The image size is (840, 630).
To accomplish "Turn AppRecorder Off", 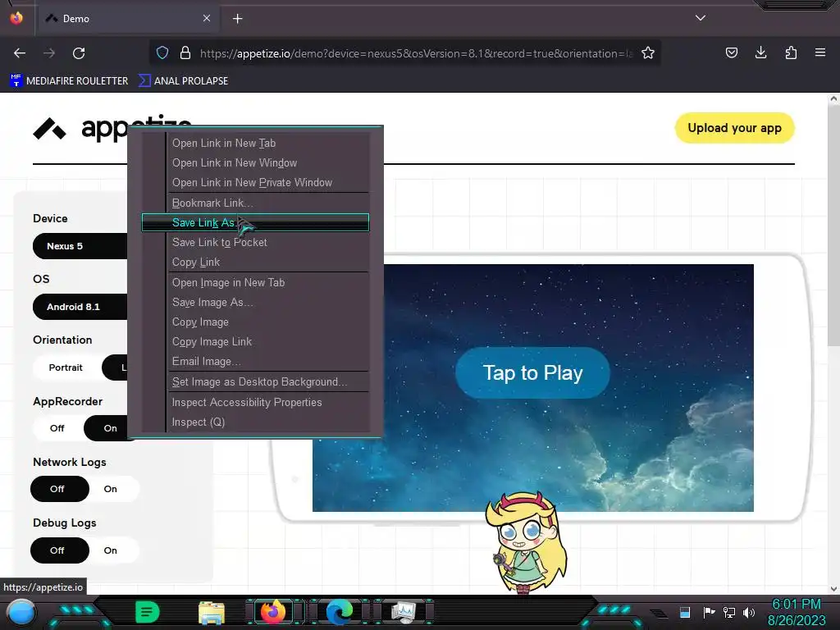I will [x=57, y=428].
